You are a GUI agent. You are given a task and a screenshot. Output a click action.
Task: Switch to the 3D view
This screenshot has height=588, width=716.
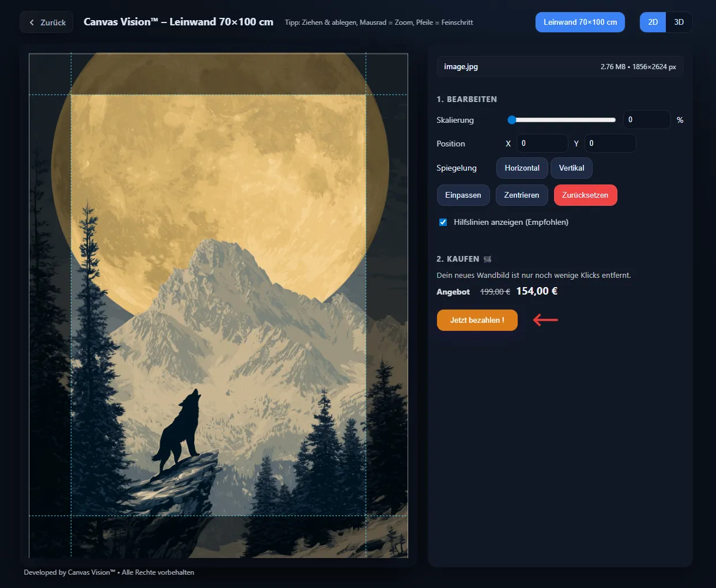coord(679,22)
